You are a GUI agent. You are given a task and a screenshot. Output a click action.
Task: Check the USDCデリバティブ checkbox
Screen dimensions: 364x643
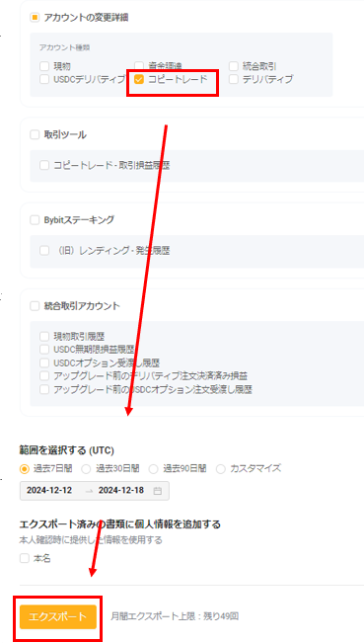[44, 79]
